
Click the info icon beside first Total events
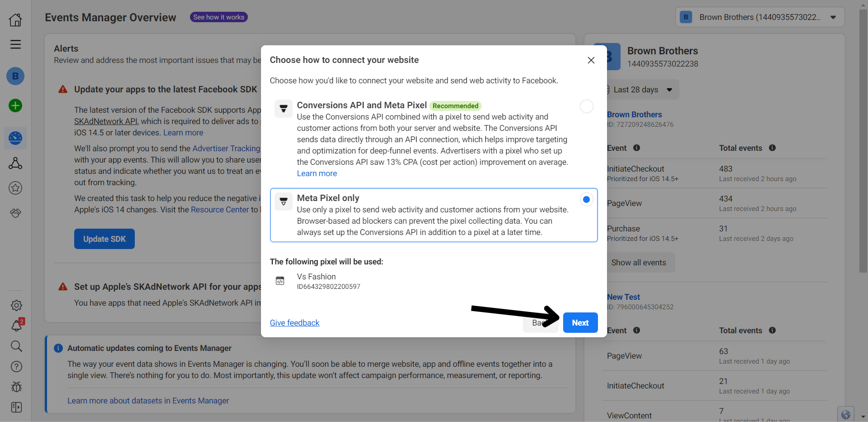(772, 148)
